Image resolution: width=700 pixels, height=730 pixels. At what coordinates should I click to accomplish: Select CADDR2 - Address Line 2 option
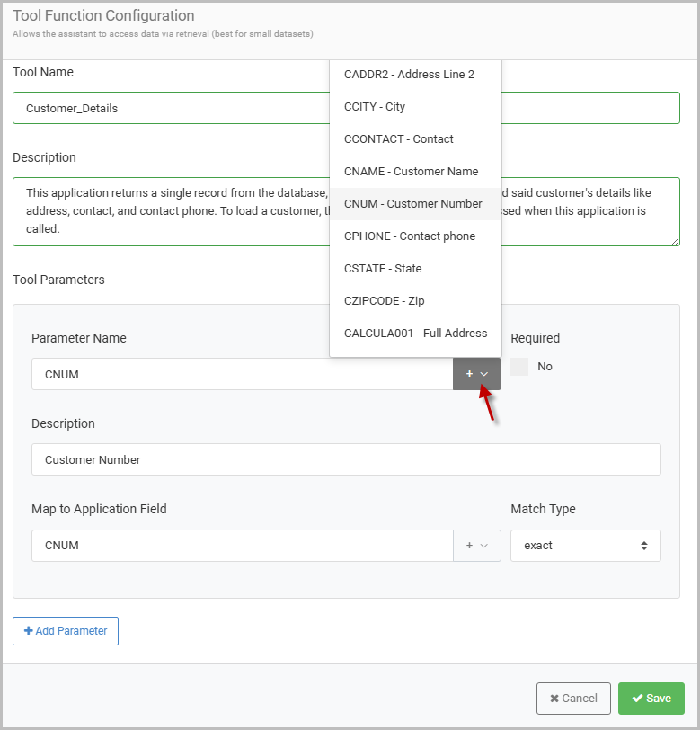pos(409,75)
